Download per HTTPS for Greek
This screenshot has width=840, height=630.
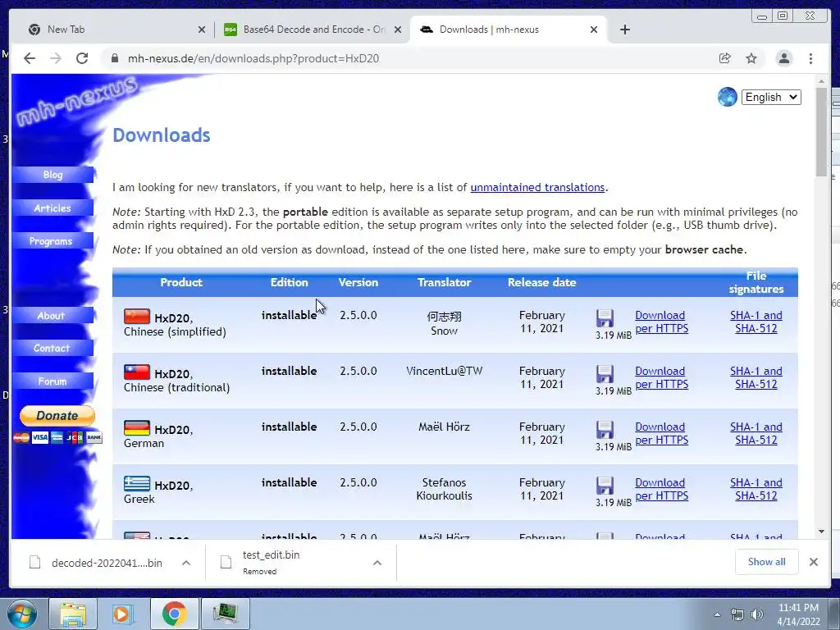[x=662, y=489]
